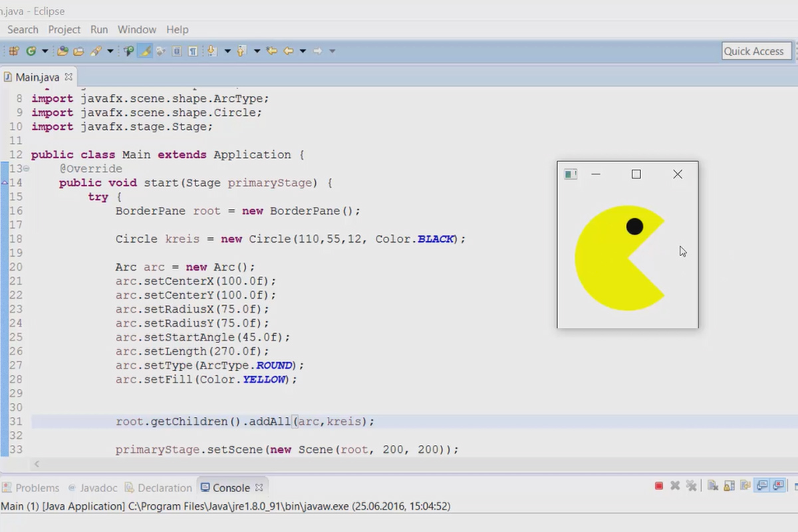Toggle Console Word Wrap button
Image resolution: width=798 pixels, height=532 pixels.
745,485
